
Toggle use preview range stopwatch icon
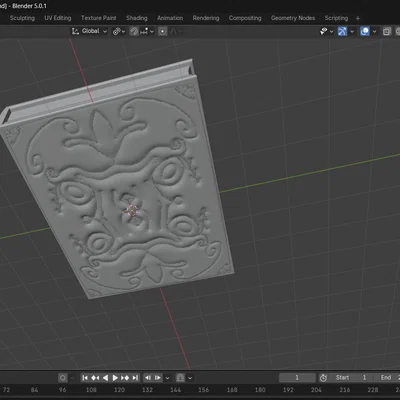[323, 378]
